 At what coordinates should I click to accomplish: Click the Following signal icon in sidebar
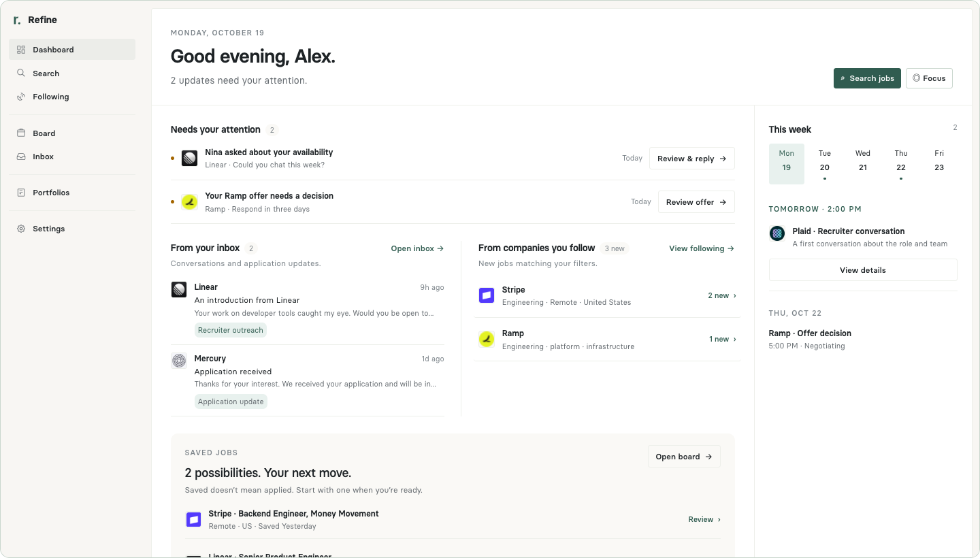pos(21,97)
